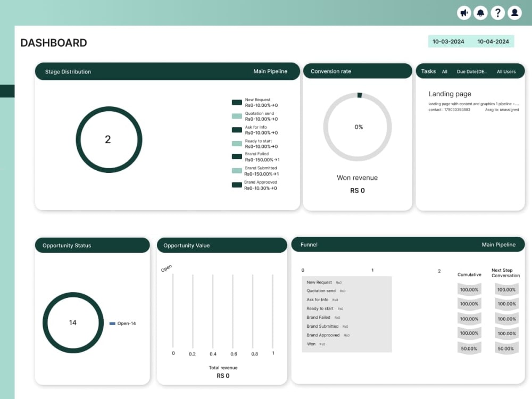This screenshot has height=399, width=532.
Task: Click the Cumulative column header
Action: pyautogui.click(x=469, y=275)
